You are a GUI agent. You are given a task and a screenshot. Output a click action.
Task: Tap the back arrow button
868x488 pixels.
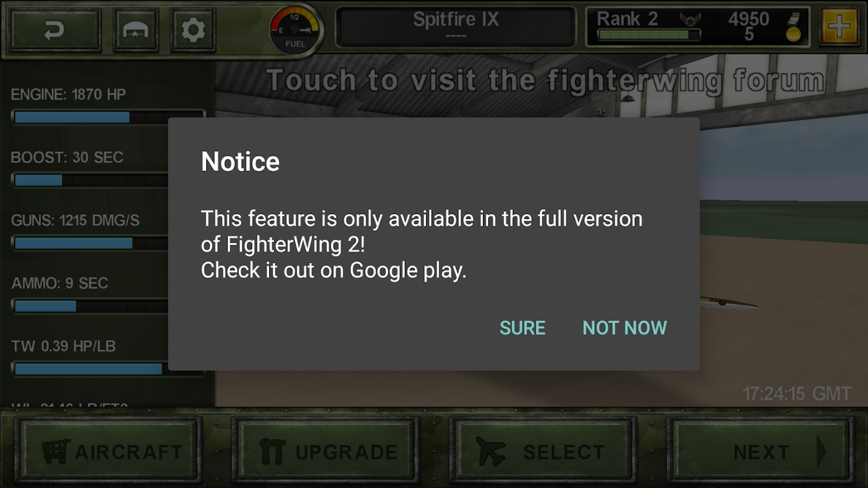pos(54,30)
